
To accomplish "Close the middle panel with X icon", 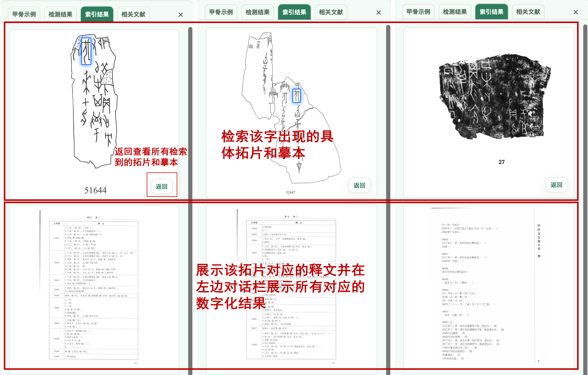I will [379, 13].
